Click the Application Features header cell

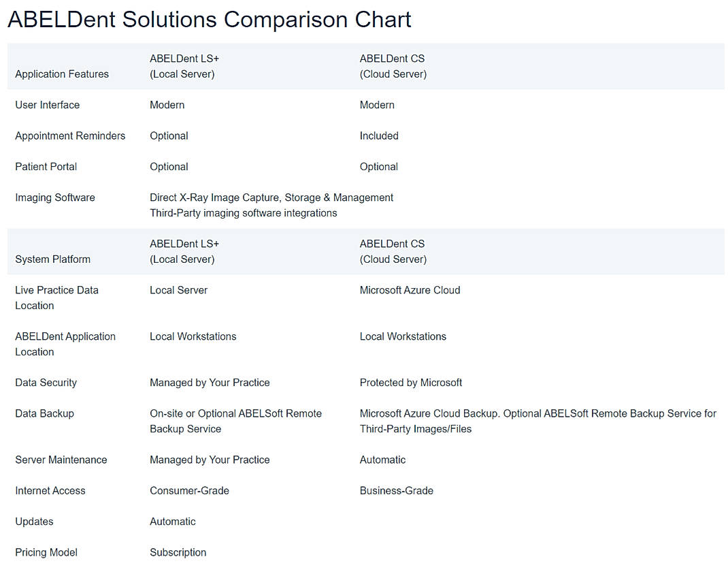tap(62, 74)
